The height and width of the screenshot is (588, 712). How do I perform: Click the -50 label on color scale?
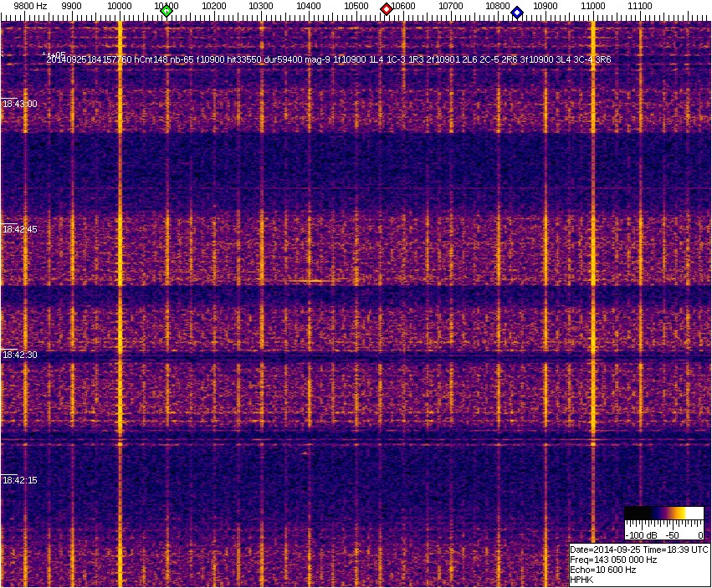pyautogui.click(x=672, y=534)
